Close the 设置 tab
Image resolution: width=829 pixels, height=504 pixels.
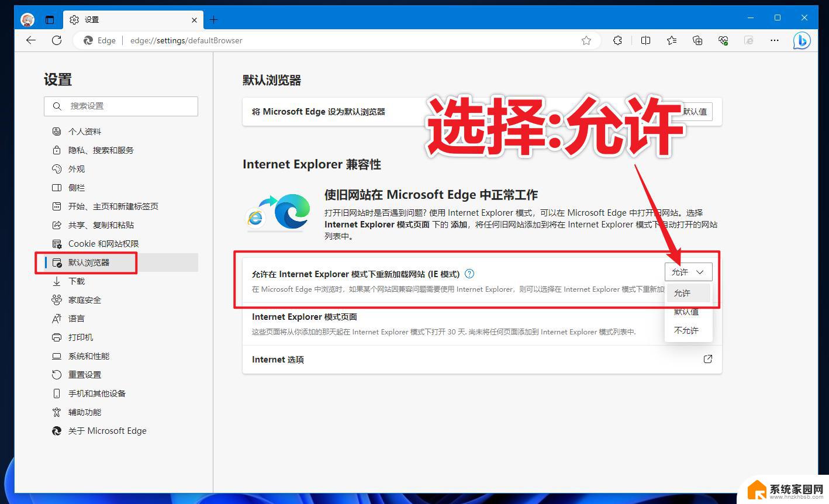point(194,20)
